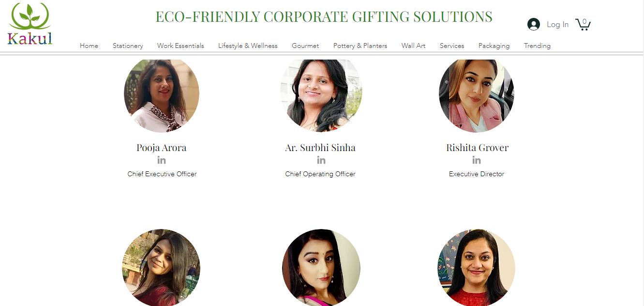Open Pooja Arora's LinkedIn icon
The image size is (644, 306).
tap(162, 160)
